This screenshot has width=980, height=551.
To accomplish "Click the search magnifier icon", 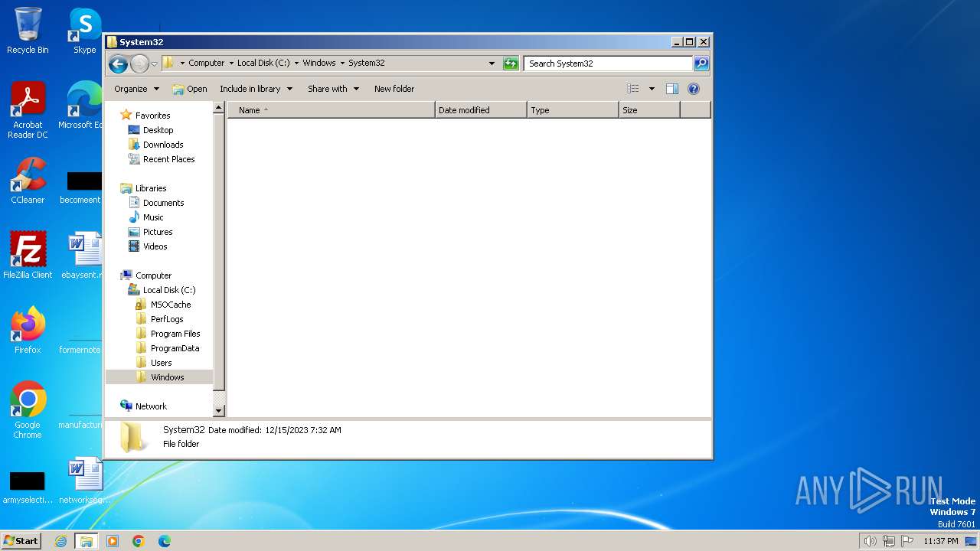I will tap(701, 64).
